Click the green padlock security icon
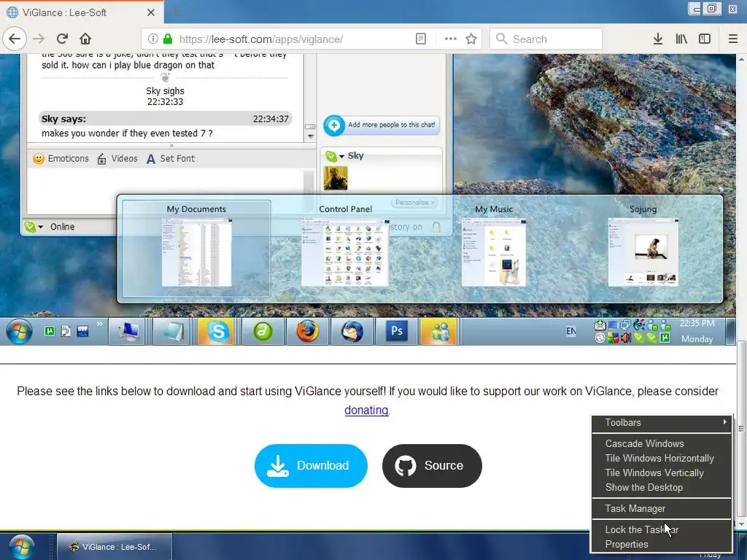747x560 pixels. [167, 39]
